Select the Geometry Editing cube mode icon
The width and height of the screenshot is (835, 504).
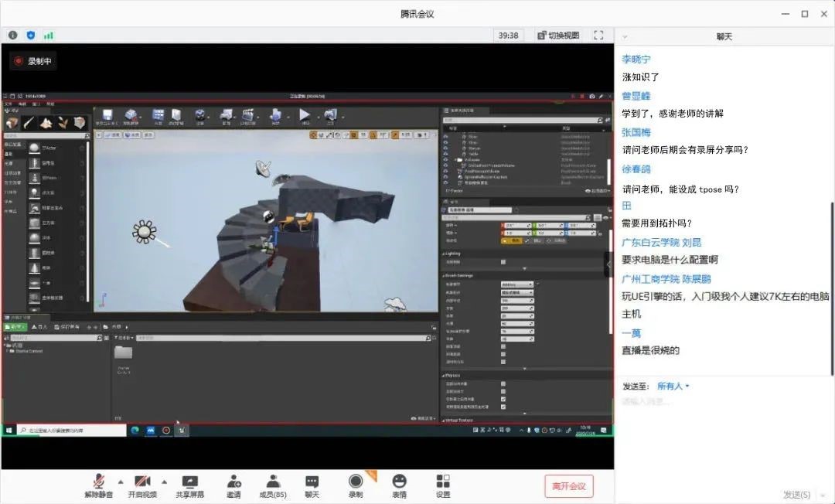80,123
